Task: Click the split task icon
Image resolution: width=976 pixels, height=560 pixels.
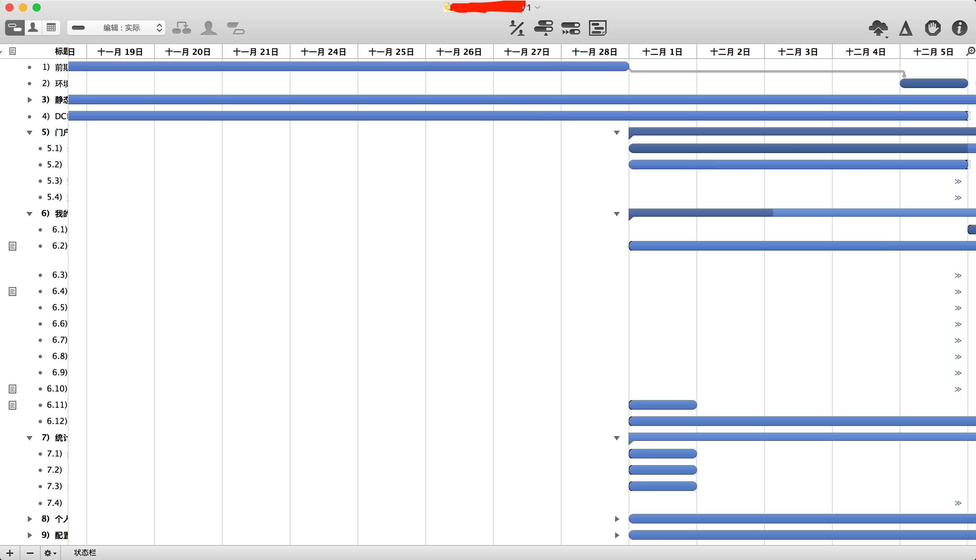Action: (x=236, y=28)
